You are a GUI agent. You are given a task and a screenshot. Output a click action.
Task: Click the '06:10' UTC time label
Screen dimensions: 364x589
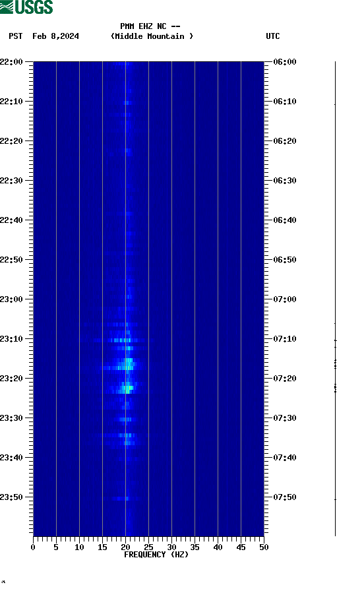tap(285, 102)
